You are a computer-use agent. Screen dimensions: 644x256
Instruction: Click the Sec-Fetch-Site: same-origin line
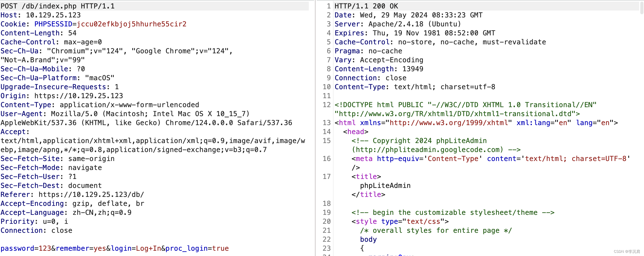(57, 159)
